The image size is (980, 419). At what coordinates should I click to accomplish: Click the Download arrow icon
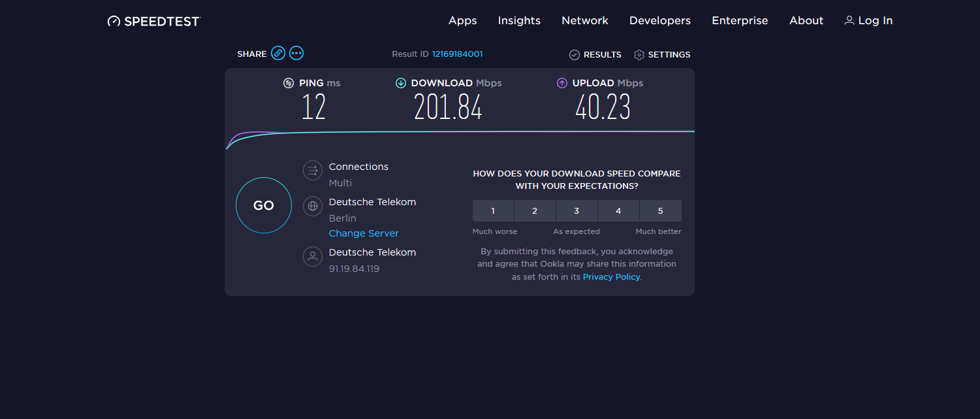pos(401,83)
